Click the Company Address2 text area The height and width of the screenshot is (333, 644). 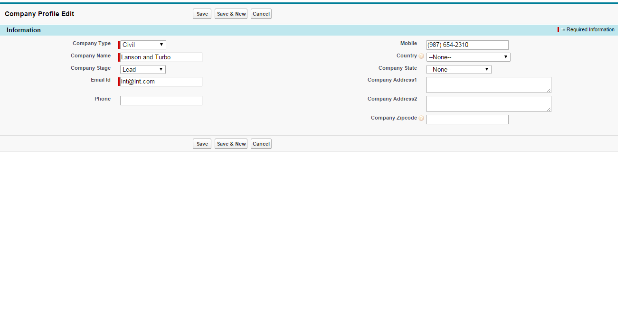[x=489, y=104]
